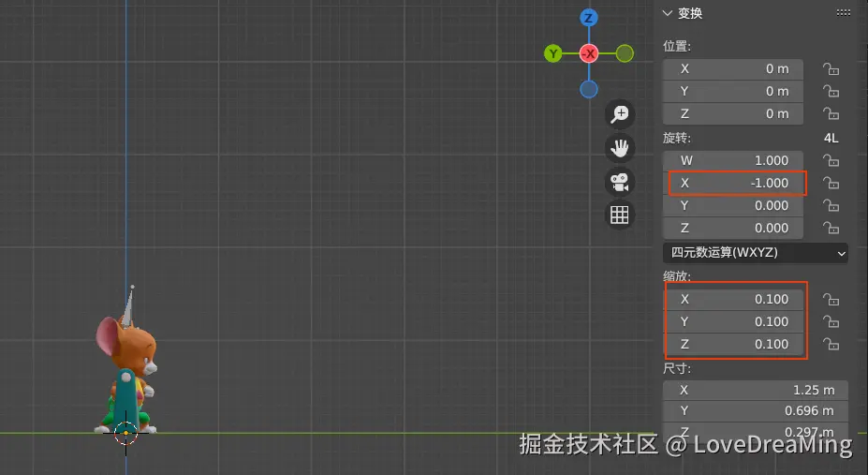Viewport: 868px width, 475px height.
Task: Activate the pan view hand icon
Action: click(x=620, y=148)
